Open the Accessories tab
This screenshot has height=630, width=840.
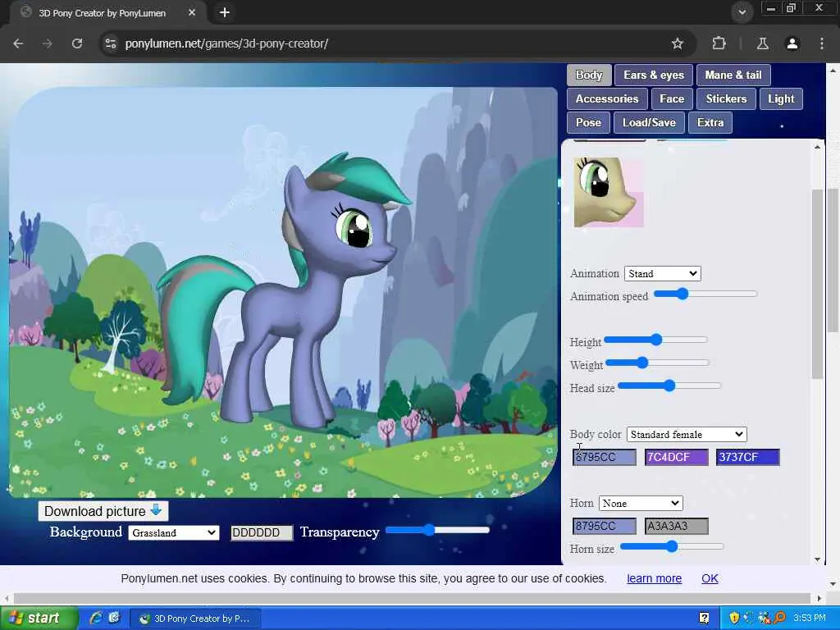coord(607,98)
